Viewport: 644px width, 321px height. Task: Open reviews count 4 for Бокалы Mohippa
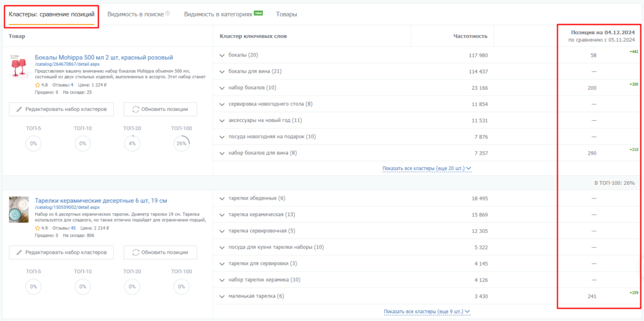pyautogui.click(x=72, y=85)
